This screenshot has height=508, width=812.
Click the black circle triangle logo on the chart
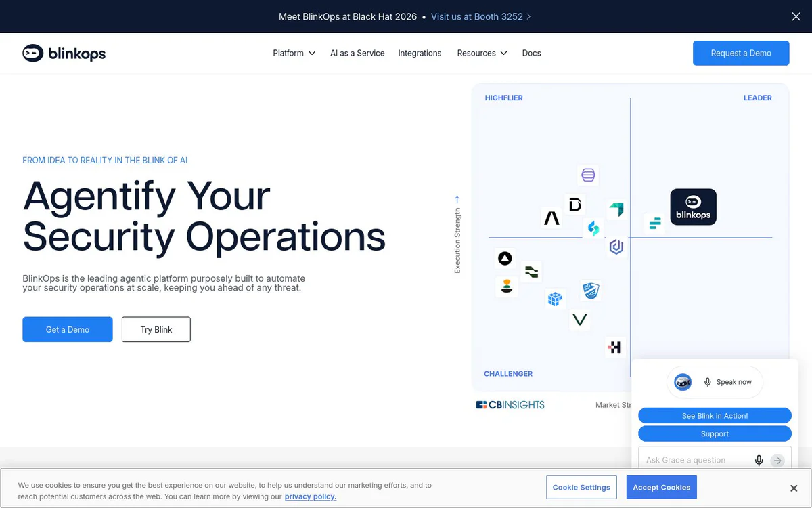point(505,258)
